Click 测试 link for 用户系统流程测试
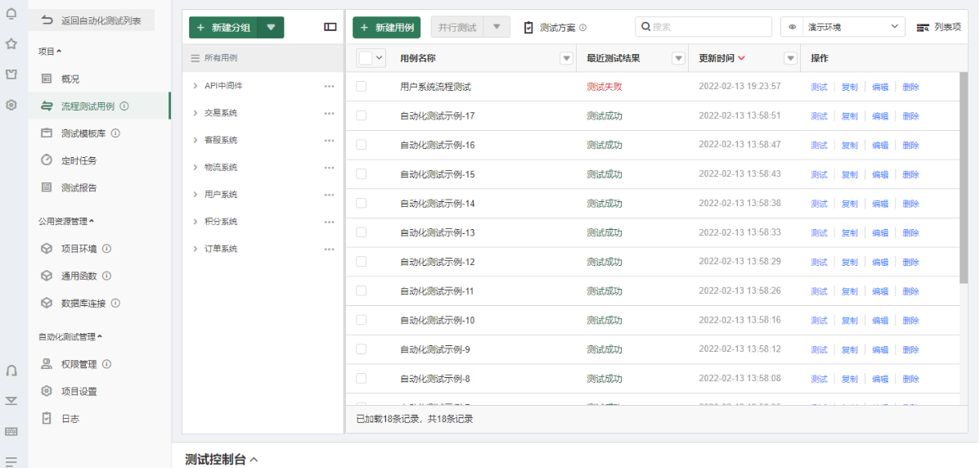This screenshot has width=980, height=468. click(819, 87)
